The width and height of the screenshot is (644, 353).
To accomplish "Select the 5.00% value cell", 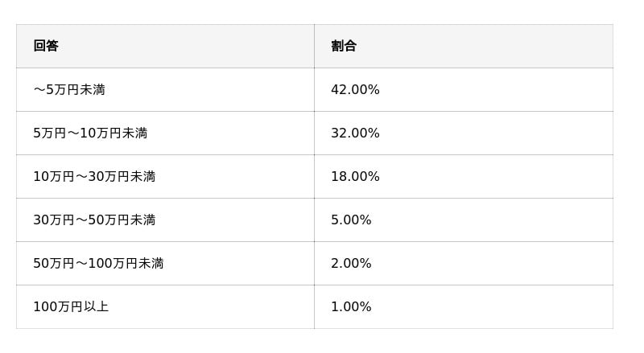I will pos(351,220).
